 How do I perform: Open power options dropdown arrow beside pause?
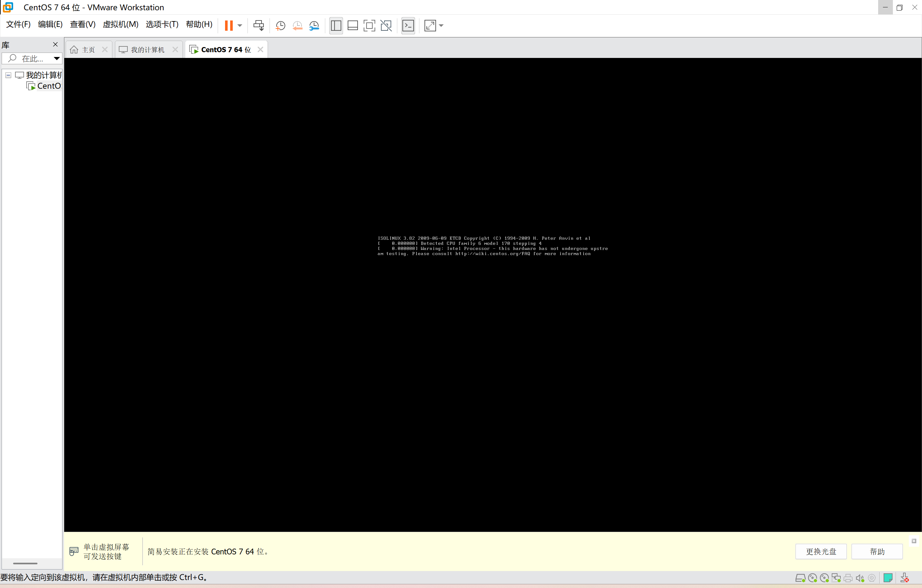tap(240, 26)
